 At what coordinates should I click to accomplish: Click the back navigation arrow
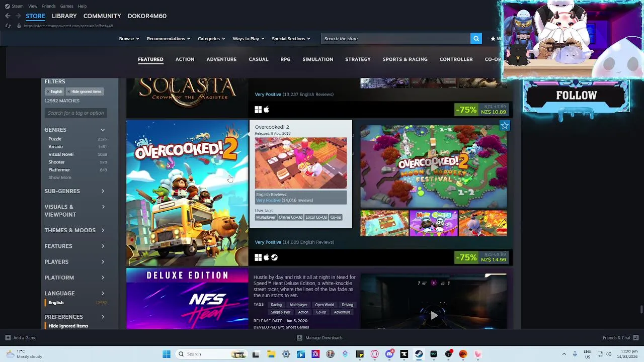pyautogui.click(x=8, y=16)
